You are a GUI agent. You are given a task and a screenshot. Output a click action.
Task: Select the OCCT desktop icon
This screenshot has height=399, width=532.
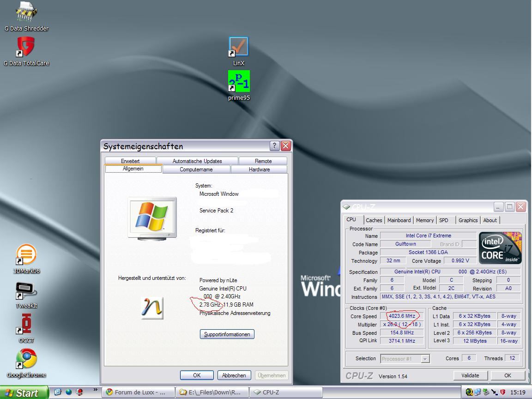26,328
